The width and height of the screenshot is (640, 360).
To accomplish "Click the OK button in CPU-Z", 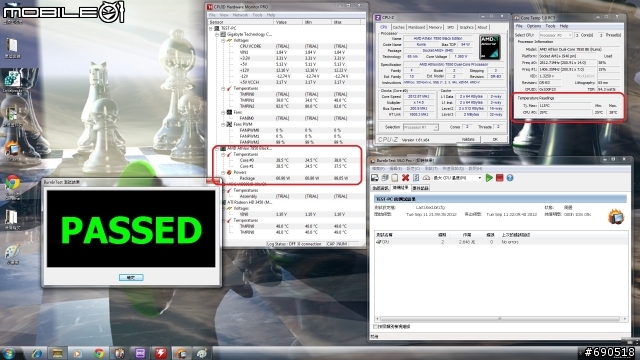I will click(495, 140).
